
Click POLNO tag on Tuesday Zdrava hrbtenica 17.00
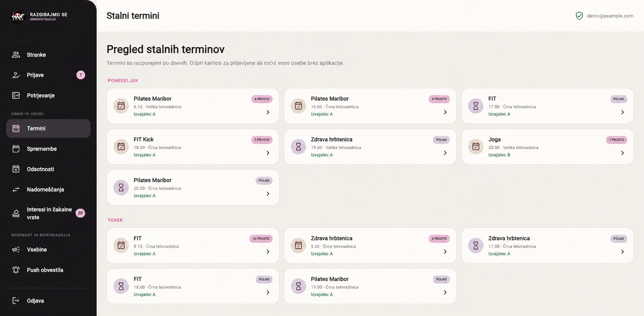618,239
